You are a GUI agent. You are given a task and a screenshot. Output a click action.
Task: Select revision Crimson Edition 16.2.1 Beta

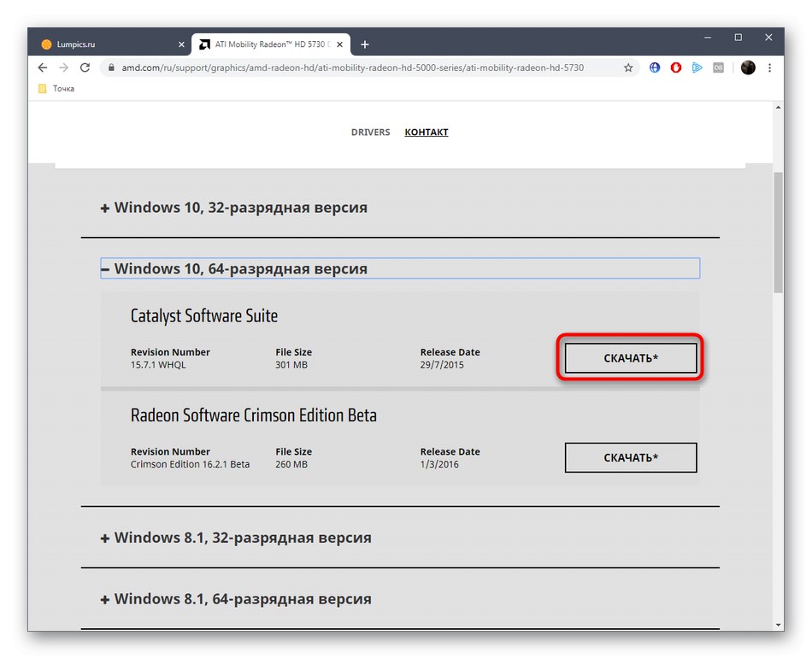click(190, 464)
